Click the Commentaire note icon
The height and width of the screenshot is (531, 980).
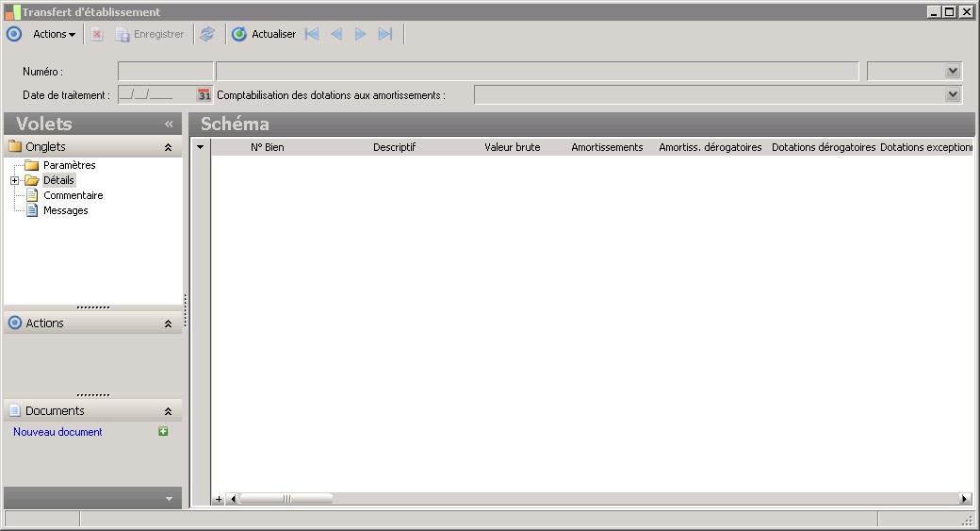pyautogui.click(x=32, y=195)
